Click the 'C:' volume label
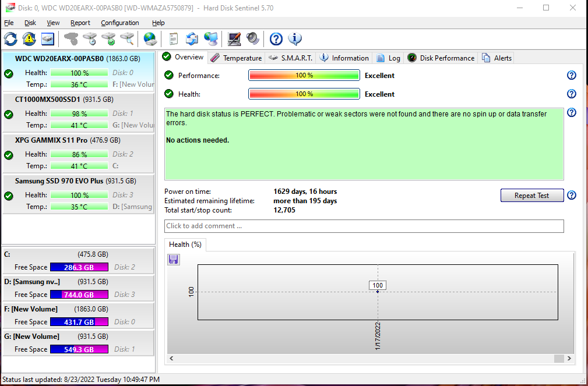588x386 pixels. [7, 254]
